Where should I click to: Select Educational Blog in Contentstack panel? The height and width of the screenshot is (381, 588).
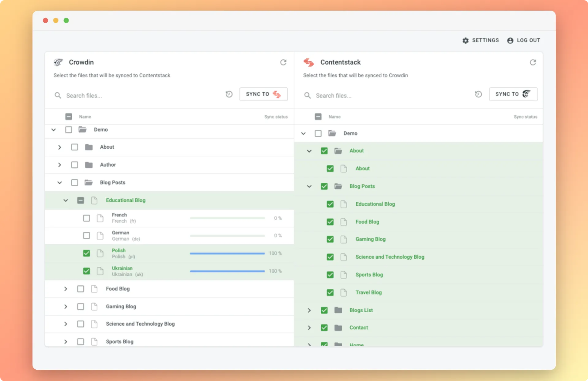(418, 204)
